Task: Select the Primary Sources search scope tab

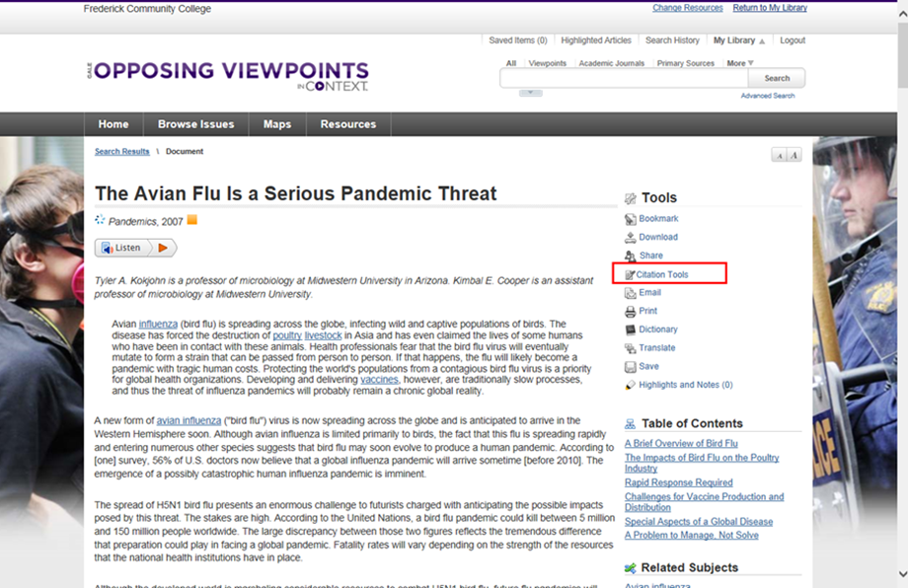Action: [686, 63]
